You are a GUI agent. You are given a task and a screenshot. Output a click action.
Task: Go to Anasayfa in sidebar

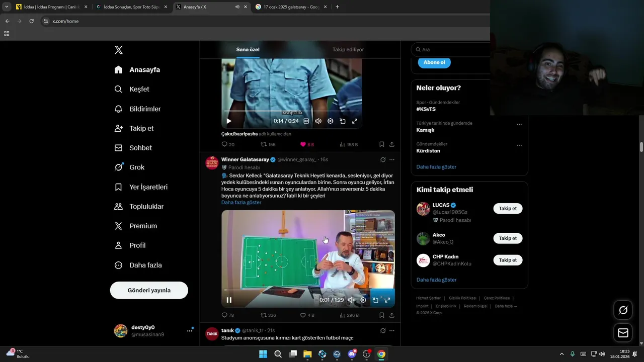point(137,70)
